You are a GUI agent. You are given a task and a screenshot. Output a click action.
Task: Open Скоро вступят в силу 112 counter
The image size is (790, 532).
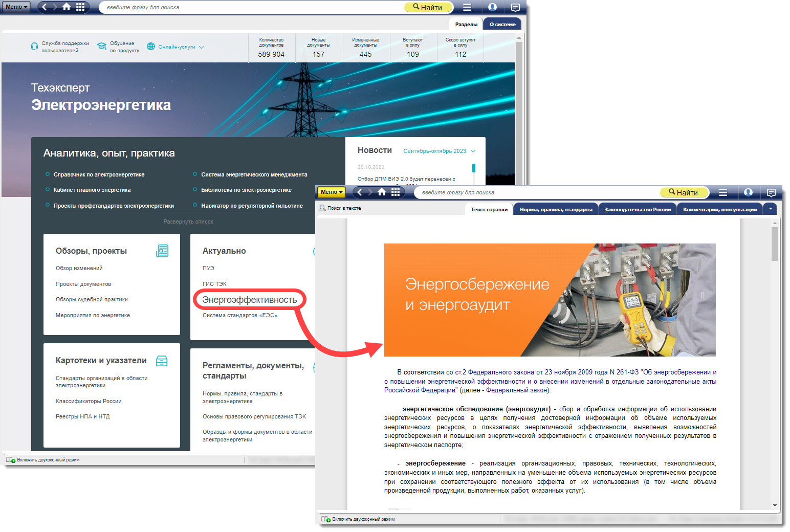coord(460,48)
